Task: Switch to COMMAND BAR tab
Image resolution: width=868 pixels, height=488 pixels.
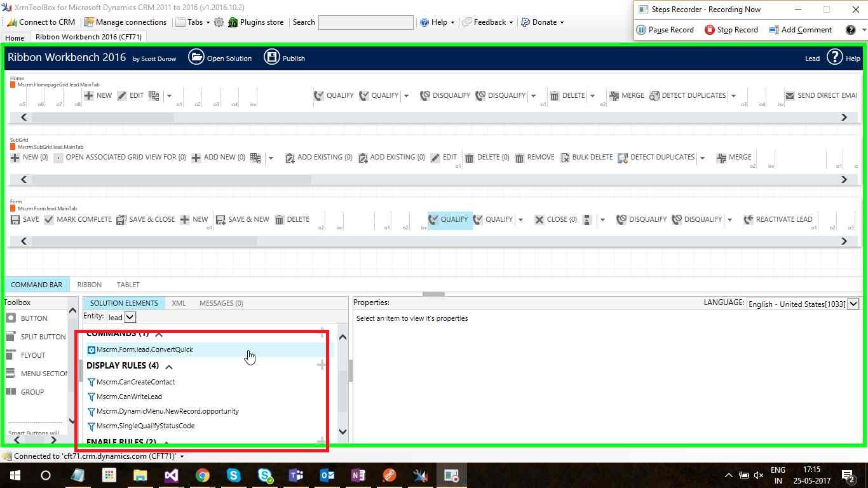Action: coord(36,285)
